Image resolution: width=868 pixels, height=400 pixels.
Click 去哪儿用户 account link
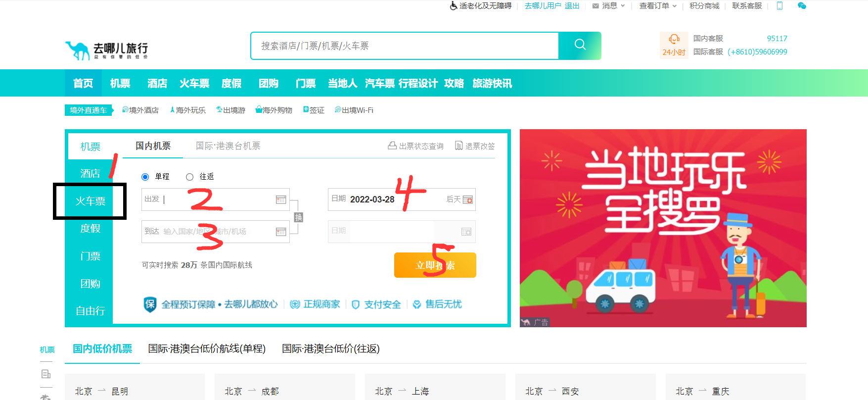coord(543,6)
